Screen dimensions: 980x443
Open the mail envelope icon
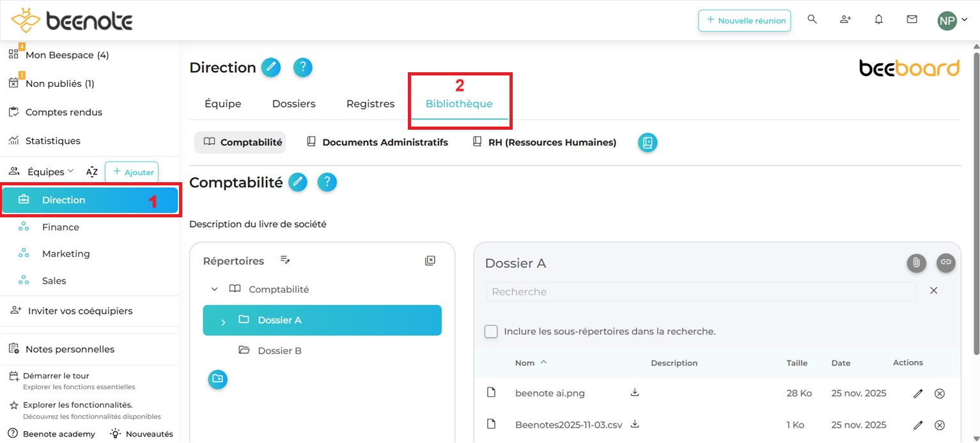[912, 20]
